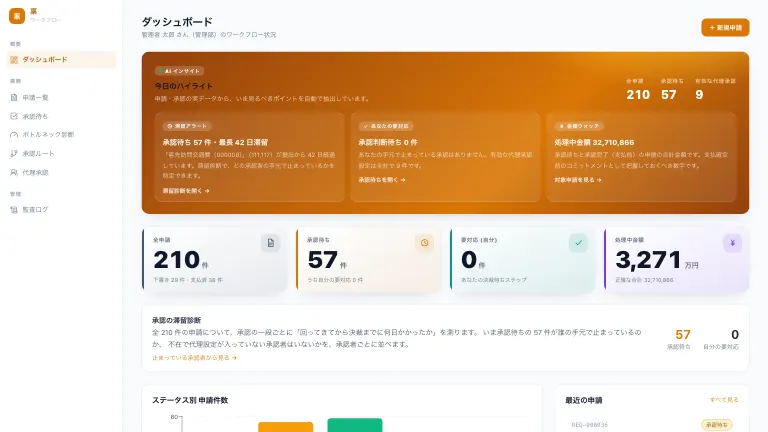Click the 申請一覧 document icon in sidebar
Screen dimensions: 768x432
[14, 97]
